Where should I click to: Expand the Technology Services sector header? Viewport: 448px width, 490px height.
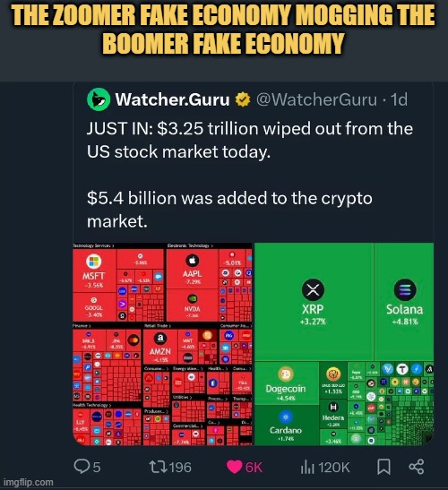93,245
